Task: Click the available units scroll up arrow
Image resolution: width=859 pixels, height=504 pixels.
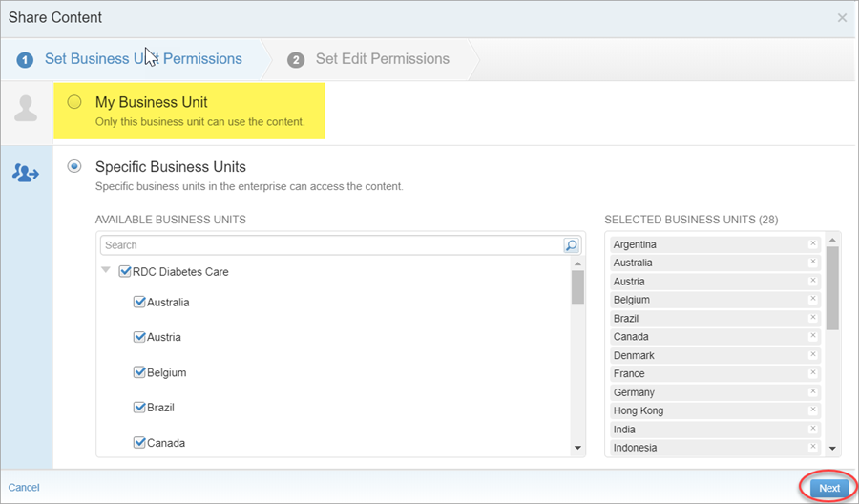Action: [x=577, y=264]
